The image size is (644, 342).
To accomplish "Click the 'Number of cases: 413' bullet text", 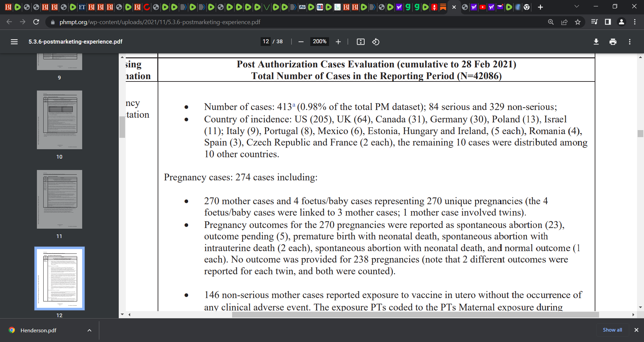I will click(380, 107).
